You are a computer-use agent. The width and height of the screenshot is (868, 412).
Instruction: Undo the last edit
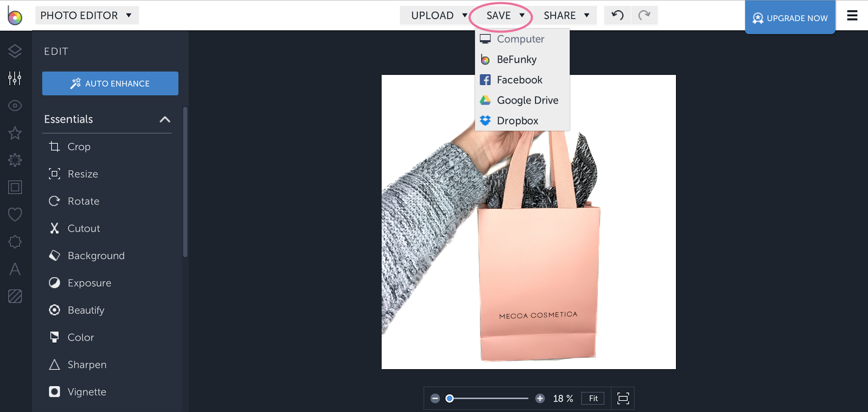coord(617,15)
